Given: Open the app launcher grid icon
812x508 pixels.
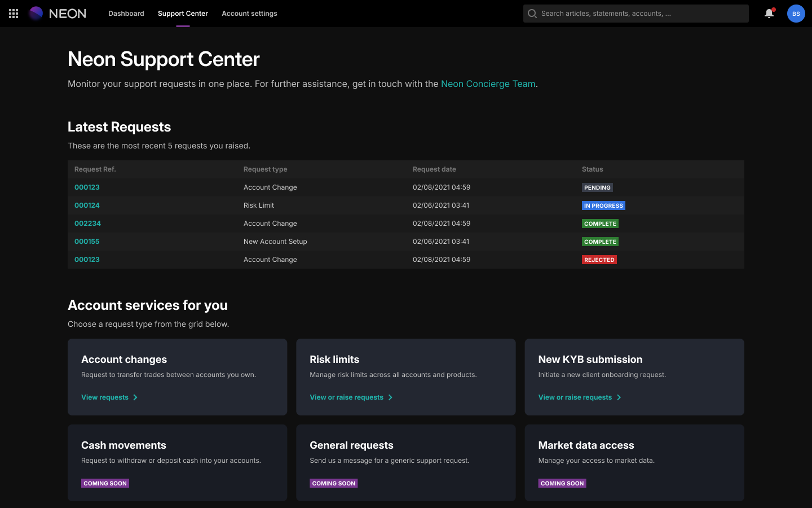Looking at the screenshot, I should pyautogui.click(x=14, y=14).
